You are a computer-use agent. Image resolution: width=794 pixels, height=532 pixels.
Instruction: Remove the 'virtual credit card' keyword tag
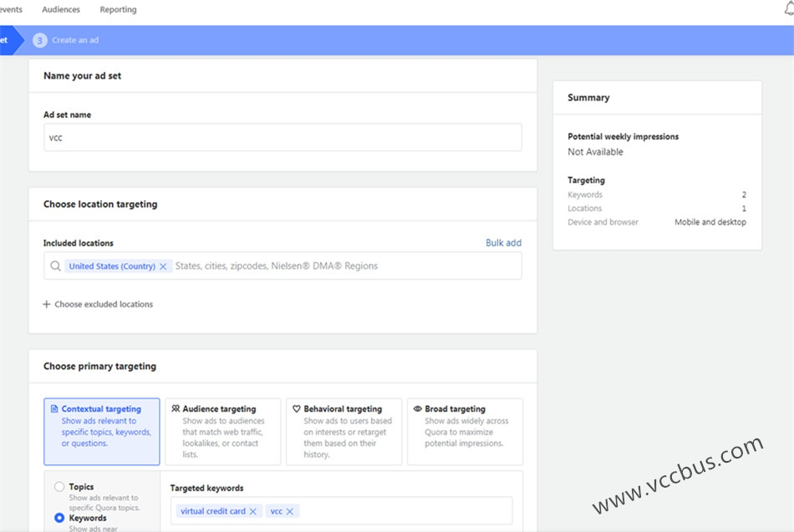pyautogui.click(x=253, y=511)
